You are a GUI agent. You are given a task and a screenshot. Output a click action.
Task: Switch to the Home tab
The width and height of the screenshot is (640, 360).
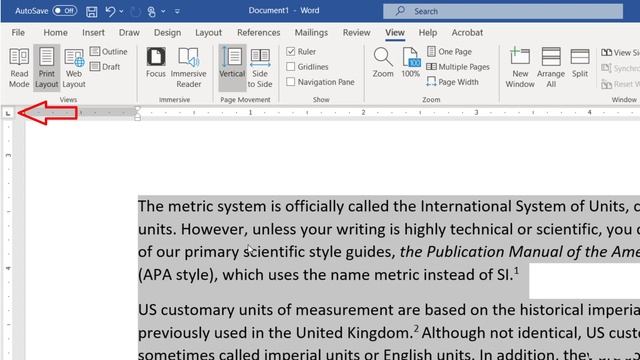56,32
